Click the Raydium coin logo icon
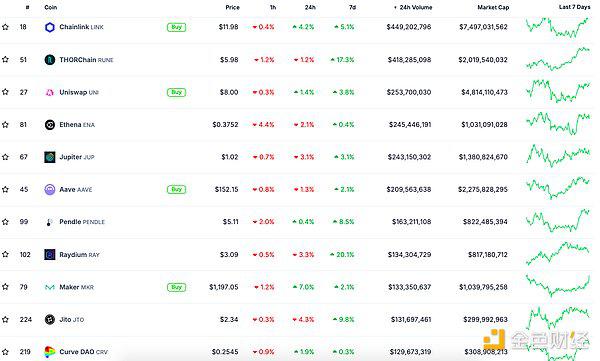The height and width of the screenshot is (361, 600). click(x=50, y=255)
